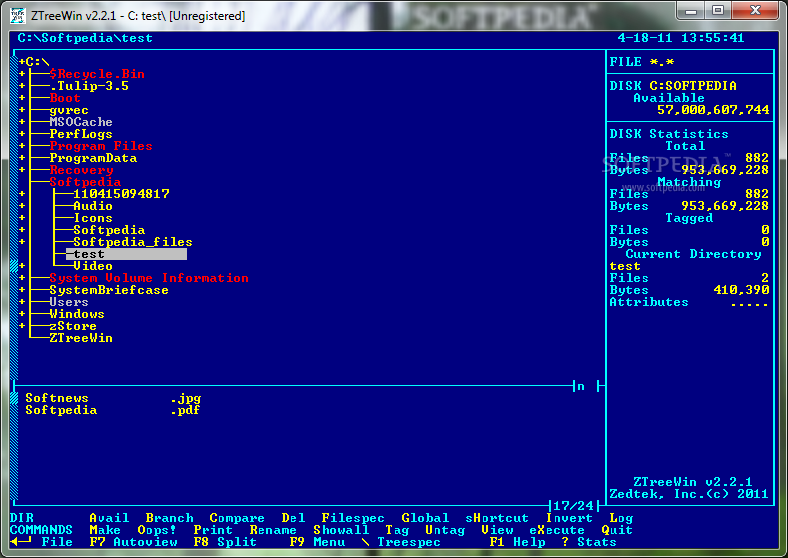Expand the Boot folder plus sign
The image size is (788, 558).
point(22,98)
